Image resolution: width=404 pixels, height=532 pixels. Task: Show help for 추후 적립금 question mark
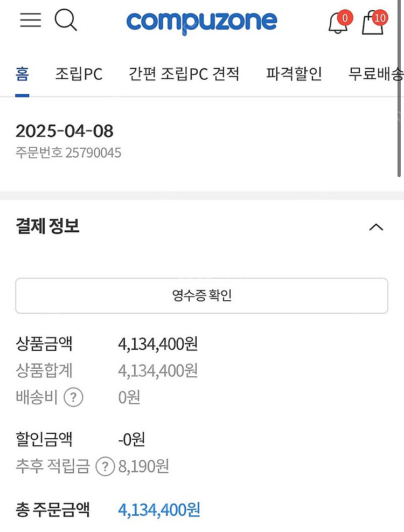pos(105,466)
